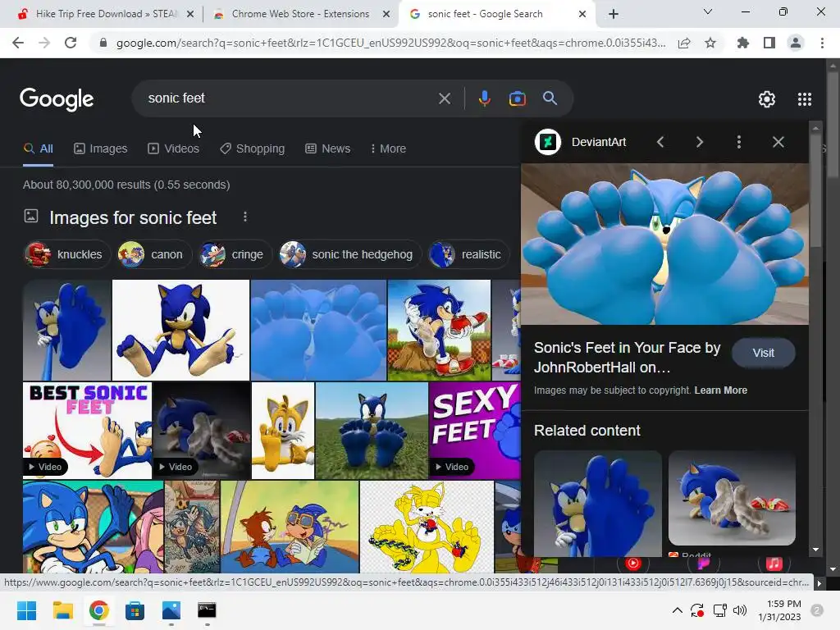
Task: Open the BEST SONIC FEET video thumbnail
Action: 87,430
